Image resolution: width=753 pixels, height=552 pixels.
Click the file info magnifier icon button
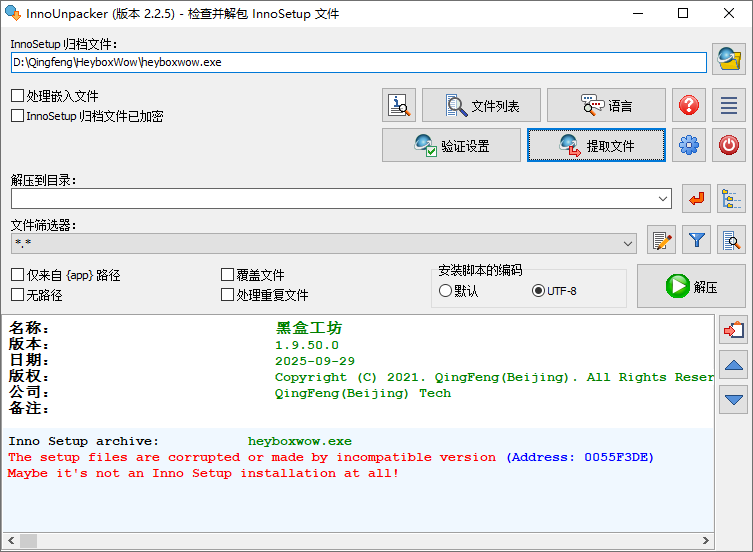[399, 105]
